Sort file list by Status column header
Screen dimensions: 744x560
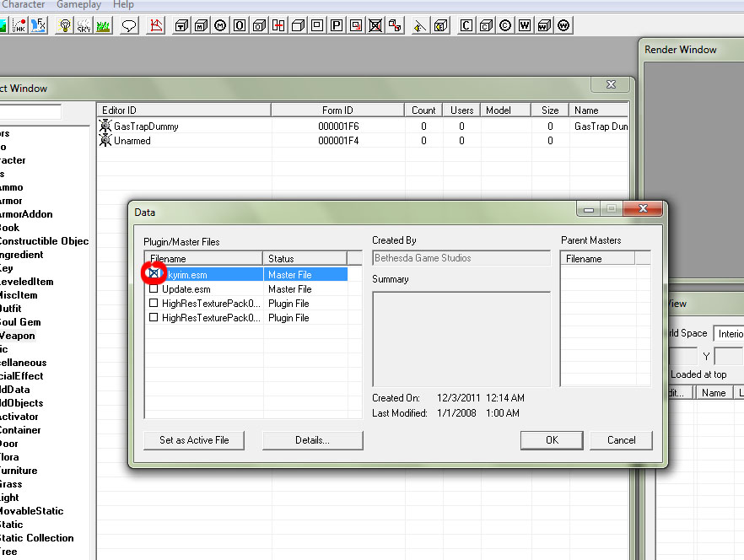[x=305, y=258]
